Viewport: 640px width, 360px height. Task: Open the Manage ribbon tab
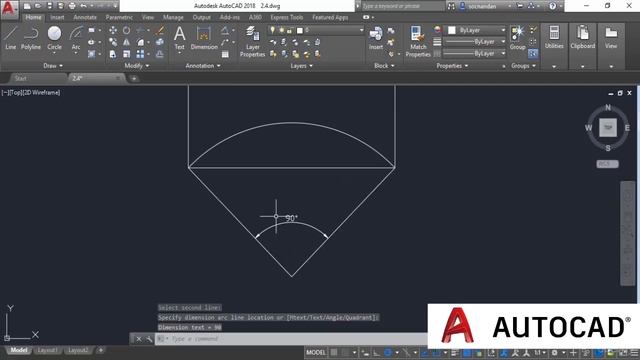pos(173,17)
